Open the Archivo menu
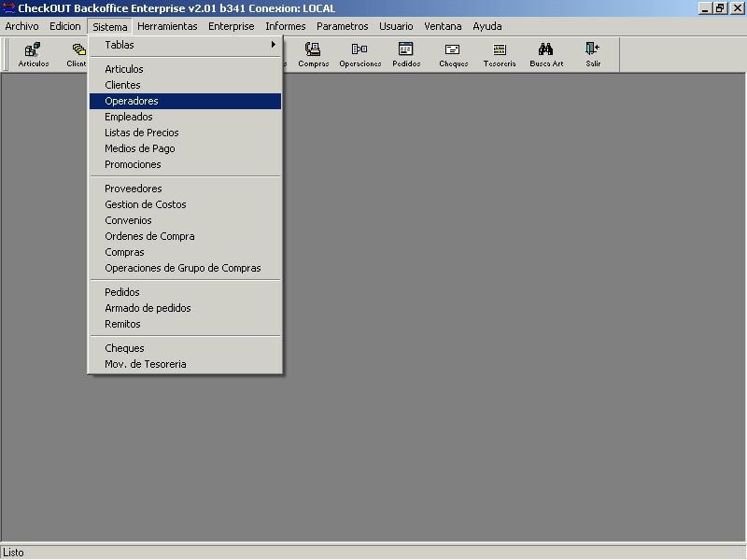The image size is (747, 560). click(21, 26)
